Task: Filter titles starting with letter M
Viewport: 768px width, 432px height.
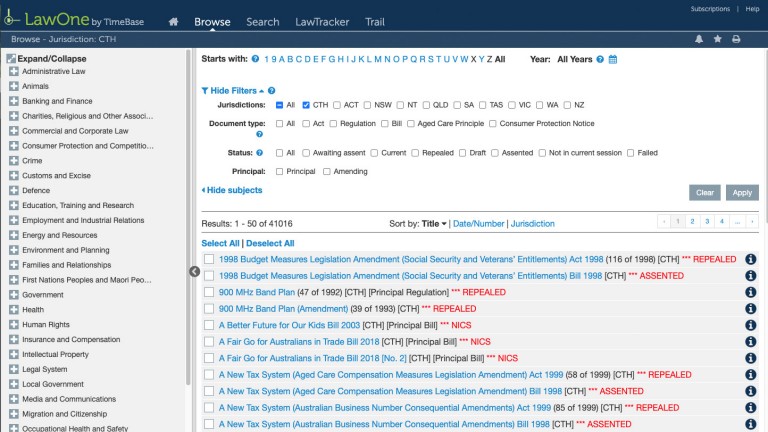Action: 378,59
